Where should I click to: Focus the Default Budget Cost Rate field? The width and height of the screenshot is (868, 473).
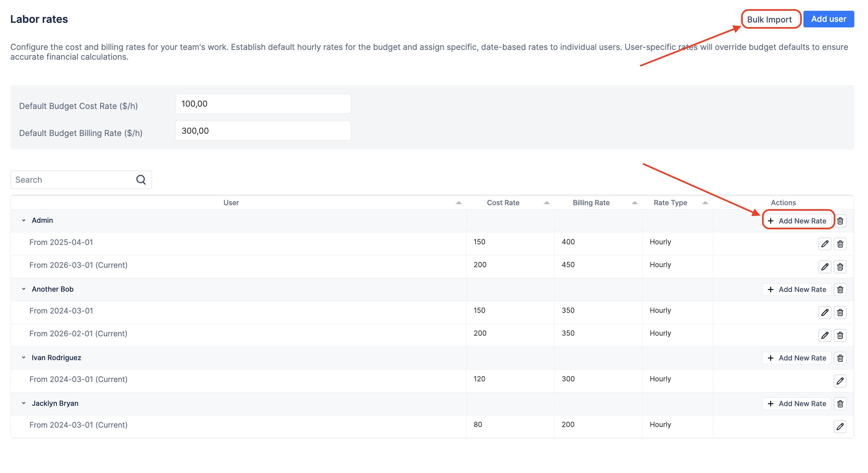[263, 104]
